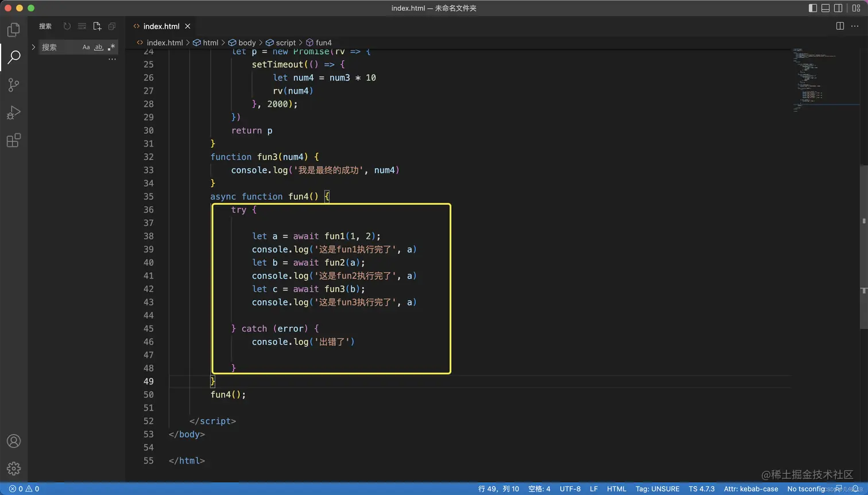The height and width of the screenshot is (495, 868).
Task: Toggle the secondary sidebar layout icon
Action: coord(838,8)
